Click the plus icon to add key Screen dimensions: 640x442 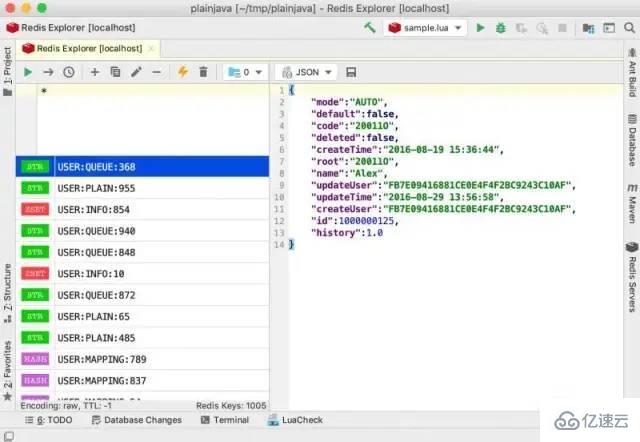(x=95, y=72)
